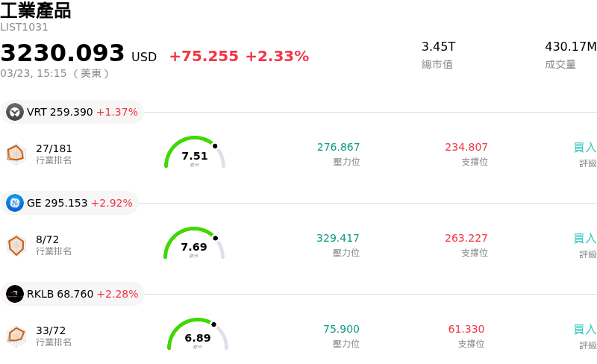
Task: Open the radar chart icon for VRT
Action: point(16,154)
